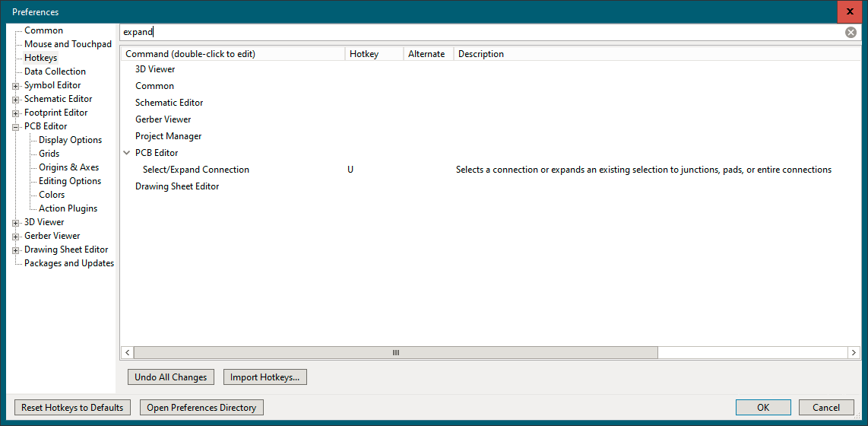Collapse the PCB Editor tree node
This screenshot has width=868, height=426.
[x=15, y=127]
